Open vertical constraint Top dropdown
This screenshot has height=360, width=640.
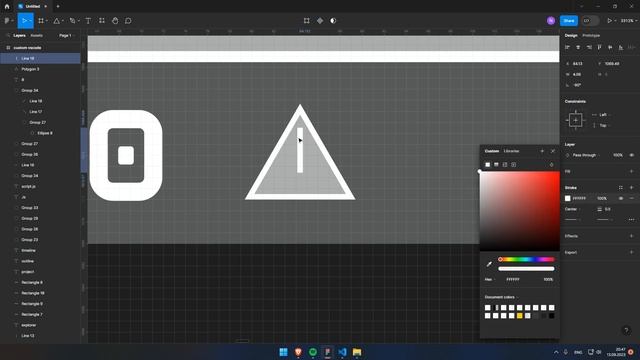pyautogui.click(x=604, y=125)
